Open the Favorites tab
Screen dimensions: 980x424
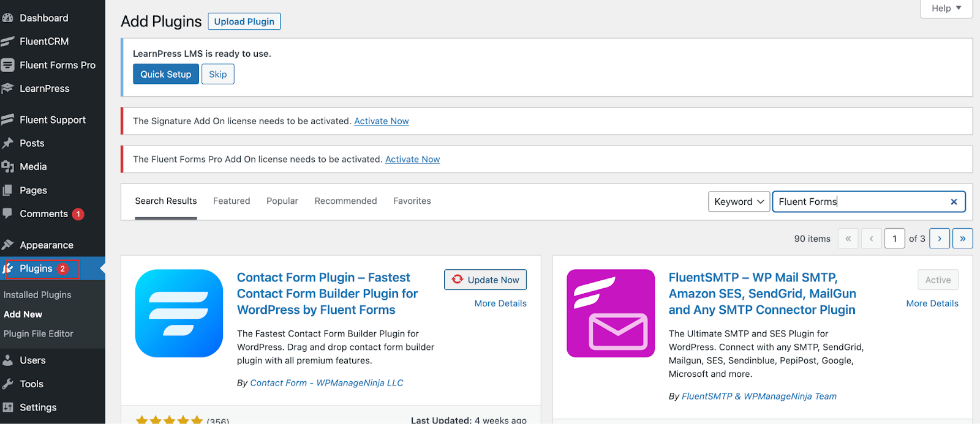[x=412, y=201]
